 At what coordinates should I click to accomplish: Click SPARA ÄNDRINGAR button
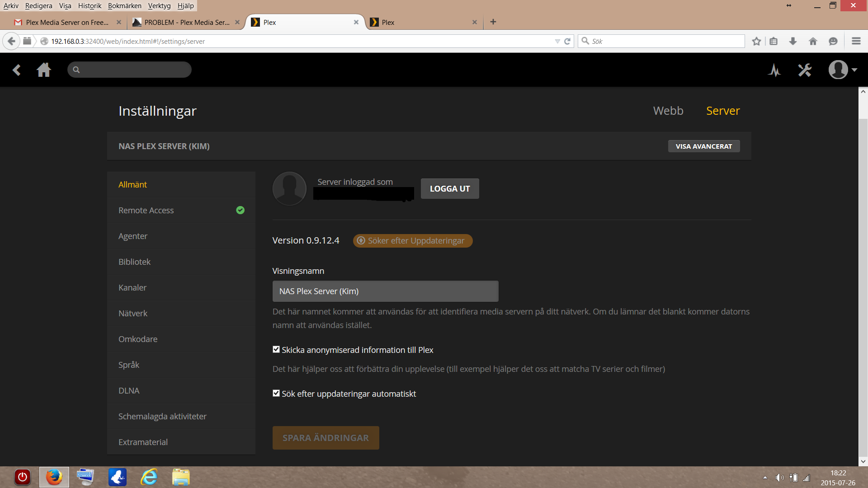[x=325, y=437]
